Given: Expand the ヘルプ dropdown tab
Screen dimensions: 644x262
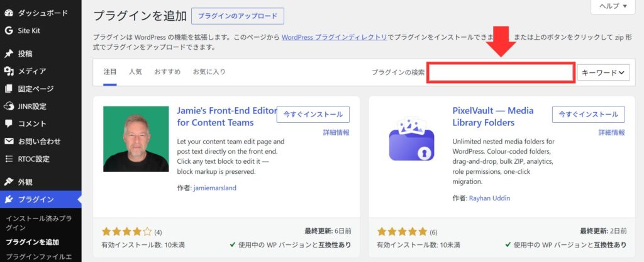Looking at the screenshot, I should click(x=614, y=6).
